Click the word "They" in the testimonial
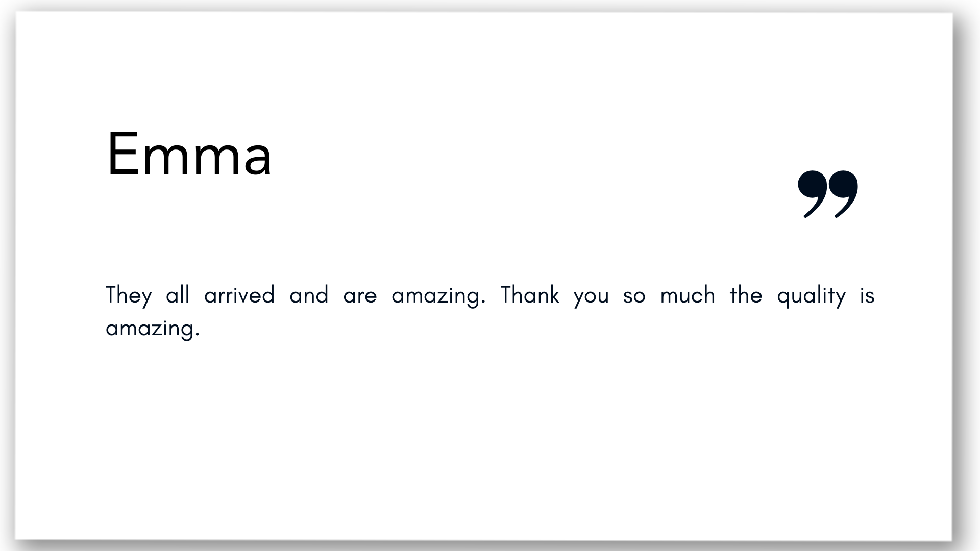The image size is (980, 551). click(129, 296)
